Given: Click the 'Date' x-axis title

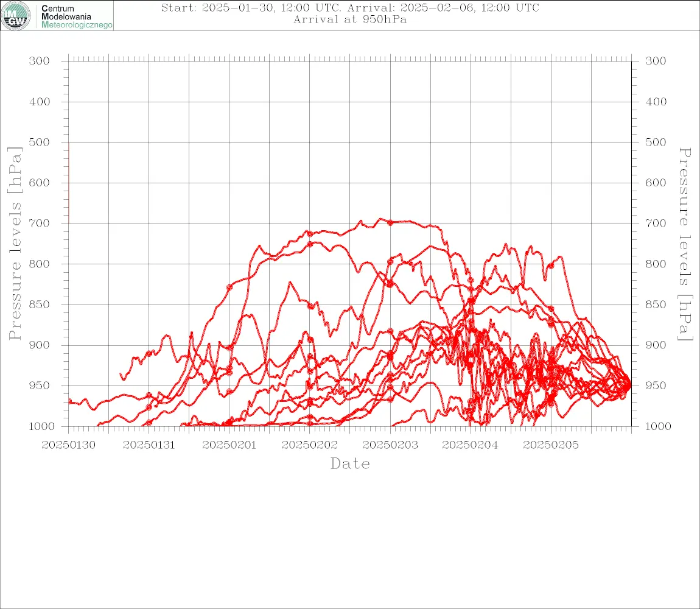Looking at the screenshot, I should pyautogui.click(x=351, y=464).
